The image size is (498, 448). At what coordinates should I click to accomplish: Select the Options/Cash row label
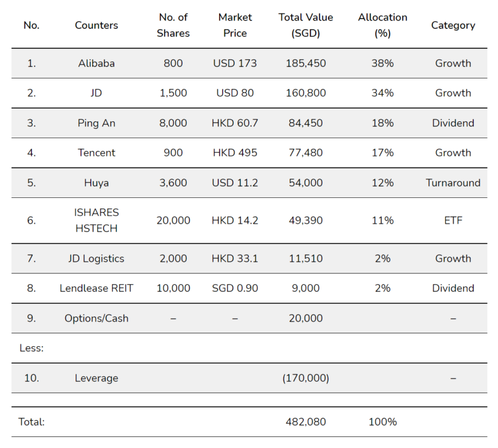click(96, 318)
